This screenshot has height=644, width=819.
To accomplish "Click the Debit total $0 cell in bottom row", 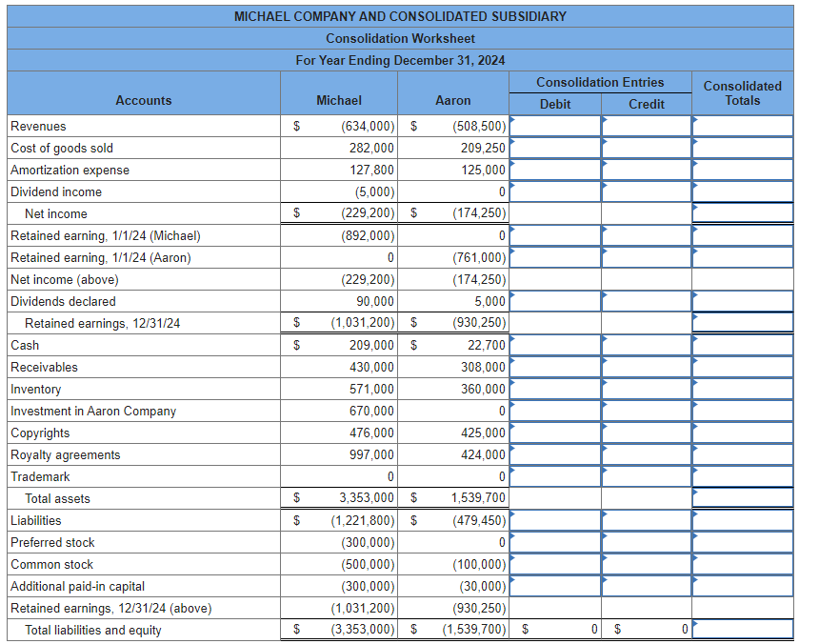I will point(555,630).
